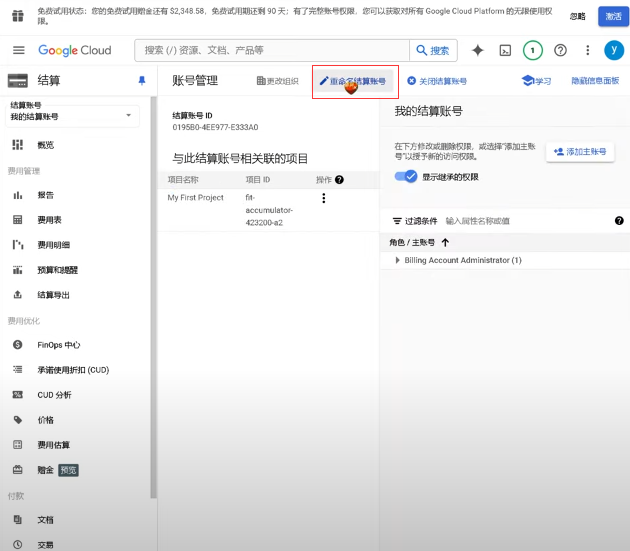Open the hamburger navigation menu
This screenshot has height=551, width=630.
18,50
